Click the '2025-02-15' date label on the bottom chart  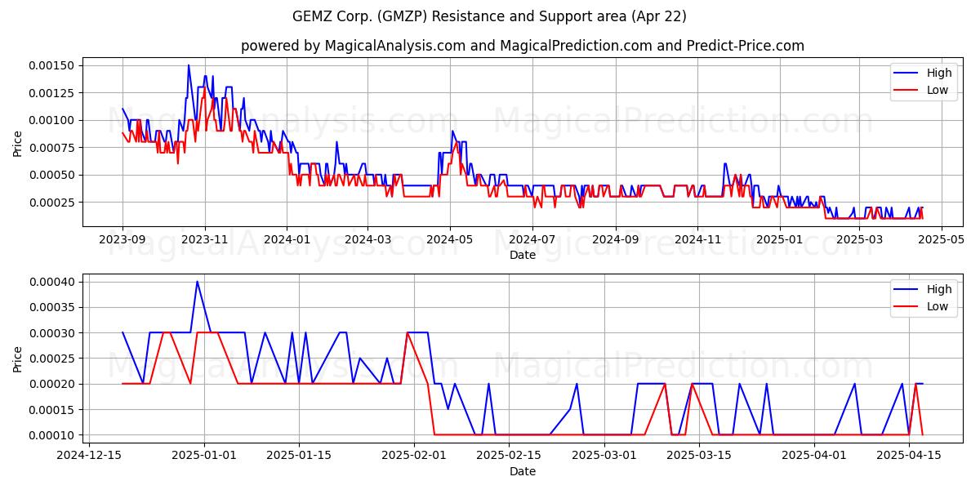coord(509,456)
